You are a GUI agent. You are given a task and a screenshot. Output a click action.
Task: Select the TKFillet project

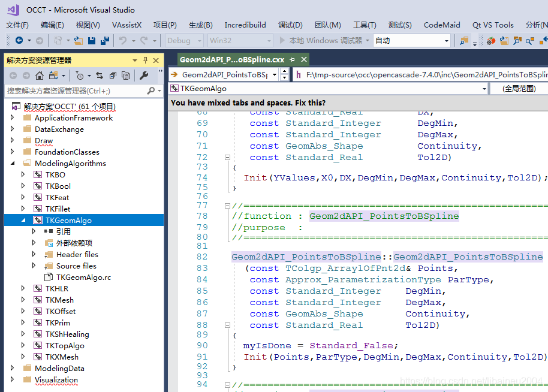pos(58,209)
